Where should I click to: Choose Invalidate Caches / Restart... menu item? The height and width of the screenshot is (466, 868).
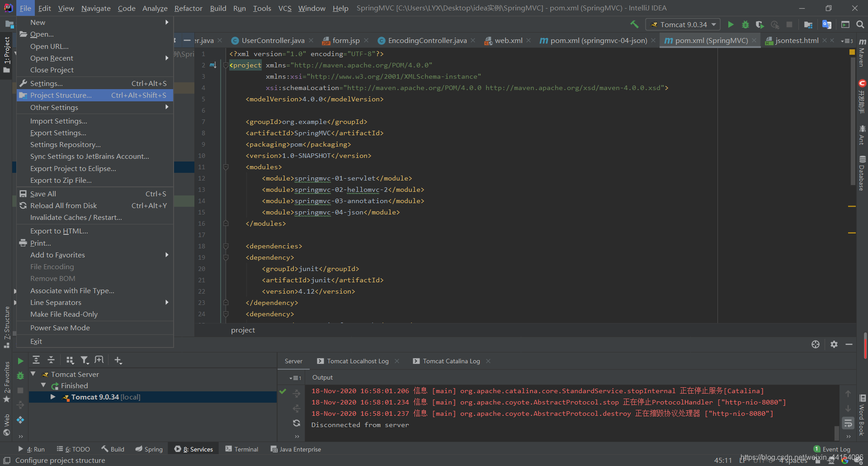pyautogui.click(x=95, y=217)
